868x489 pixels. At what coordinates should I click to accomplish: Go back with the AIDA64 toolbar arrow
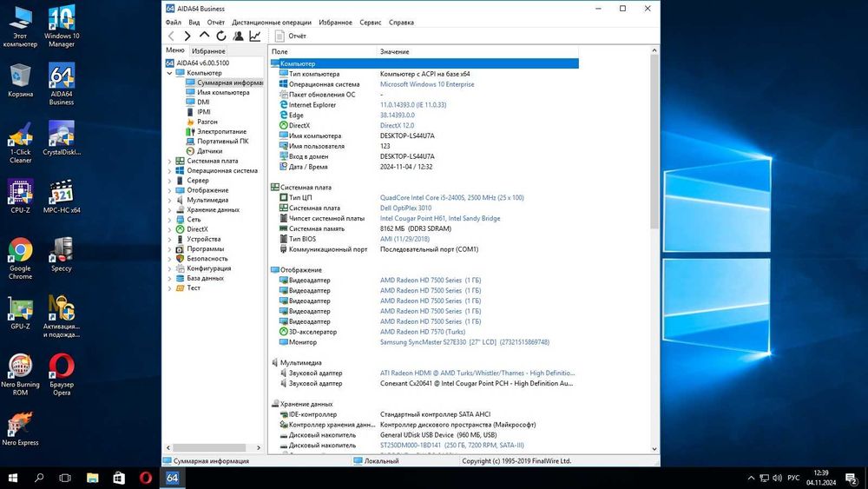(x=171, y=36)
